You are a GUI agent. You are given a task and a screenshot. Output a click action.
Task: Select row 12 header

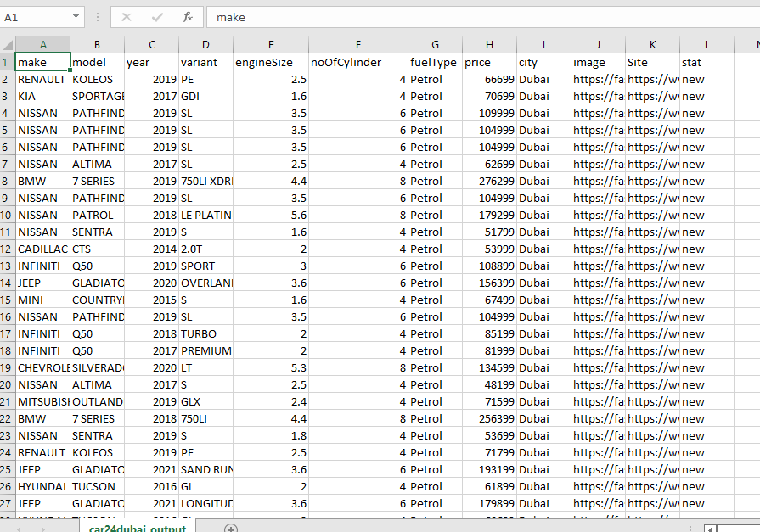(x=8, y=249)
